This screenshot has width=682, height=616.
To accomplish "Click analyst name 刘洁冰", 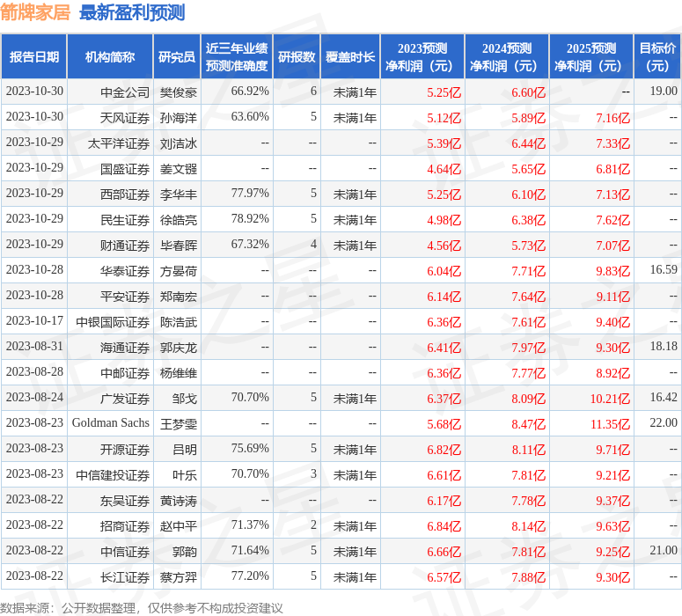I will [x=179, y=143].
